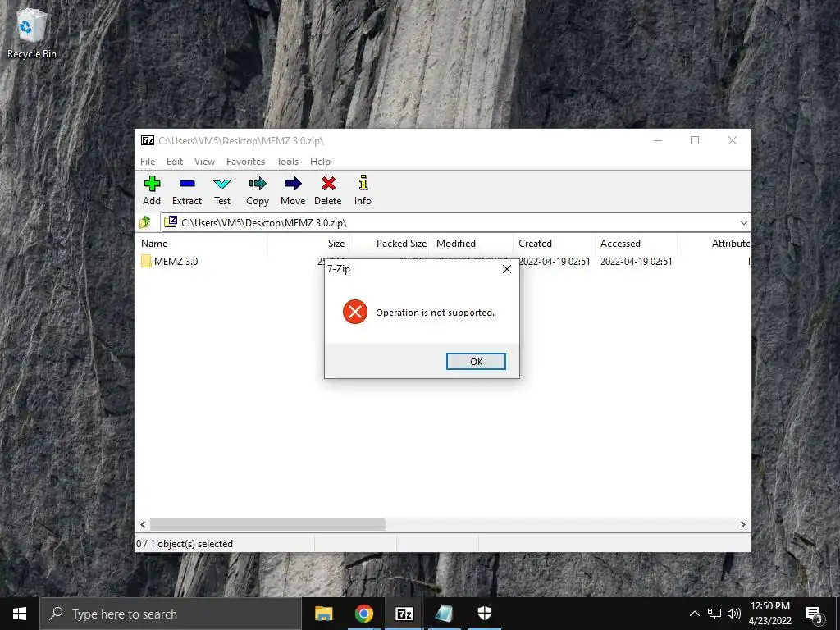Open the Favorites menu

click(x=245, y=162)
